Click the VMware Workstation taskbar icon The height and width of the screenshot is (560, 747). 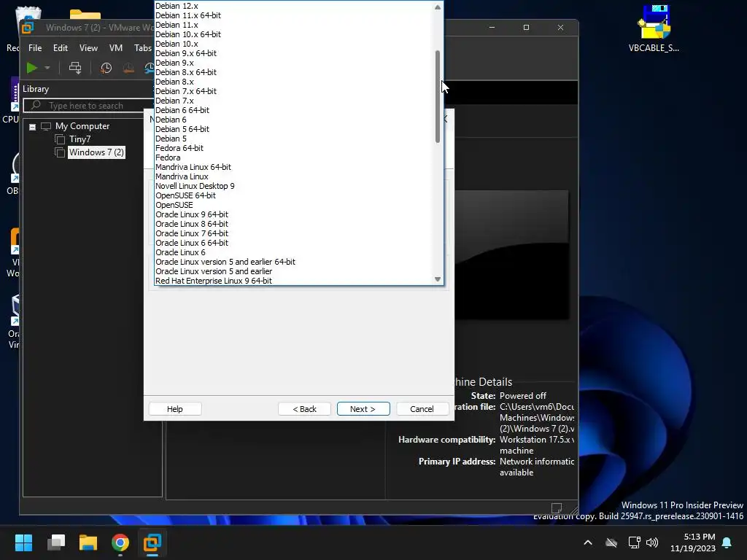click(152, 542)
